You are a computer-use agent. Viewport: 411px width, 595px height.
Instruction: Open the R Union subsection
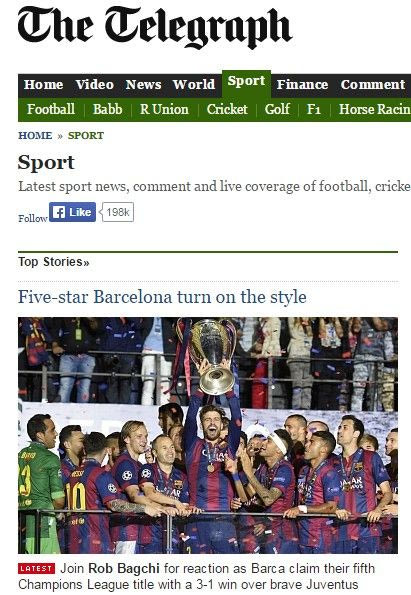(164, 110)
